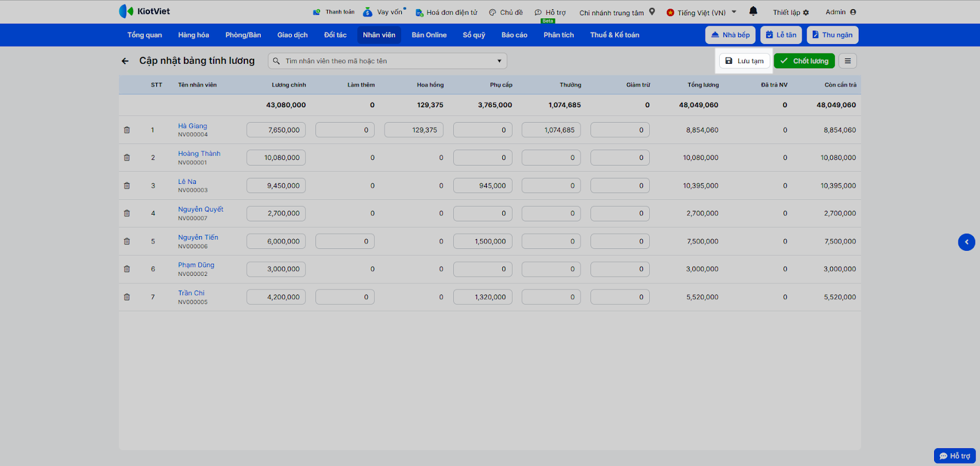Open the Tiếng Việt language dropdown
Viewport: 980px width, 466px height.
coord(701,12)
